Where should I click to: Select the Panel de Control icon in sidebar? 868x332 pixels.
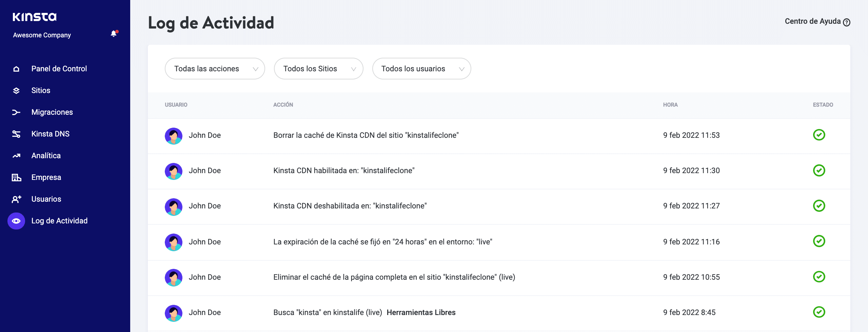[16, 68]
